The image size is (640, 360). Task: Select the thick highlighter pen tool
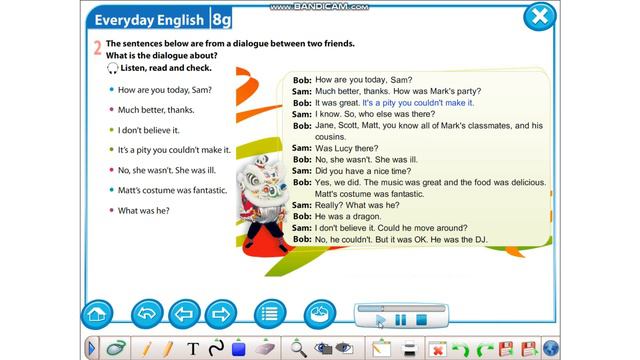click(167, 349)
